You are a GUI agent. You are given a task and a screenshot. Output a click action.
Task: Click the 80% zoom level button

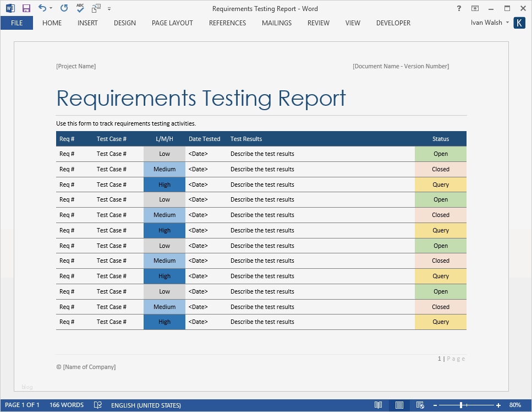(515, 405)
